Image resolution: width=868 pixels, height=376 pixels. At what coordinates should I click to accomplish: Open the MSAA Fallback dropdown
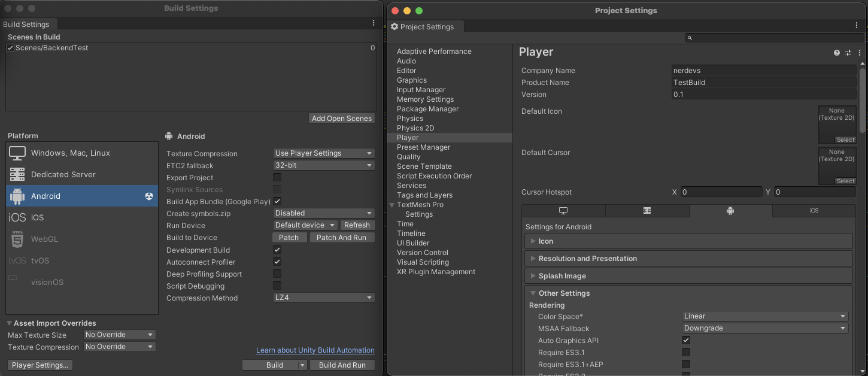pos(765,328)
